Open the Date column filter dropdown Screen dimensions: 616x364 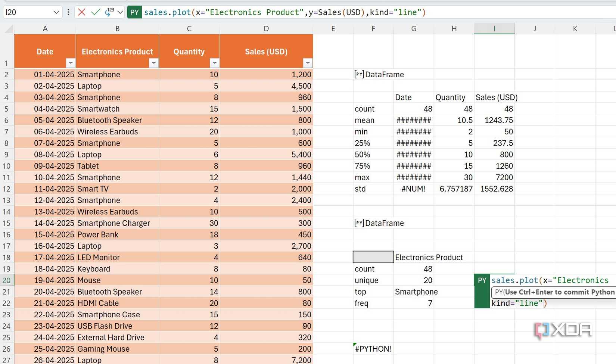pos(70,63)
